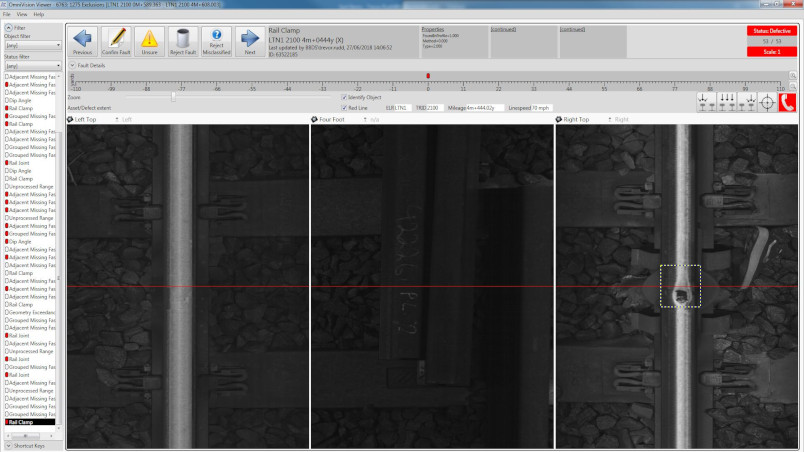Image resolution: width=804 pixels, height=452 pixels.
Task: Click the 'LTN1 2100 4m+0444y (X)' location text
Action: point(306,39)
